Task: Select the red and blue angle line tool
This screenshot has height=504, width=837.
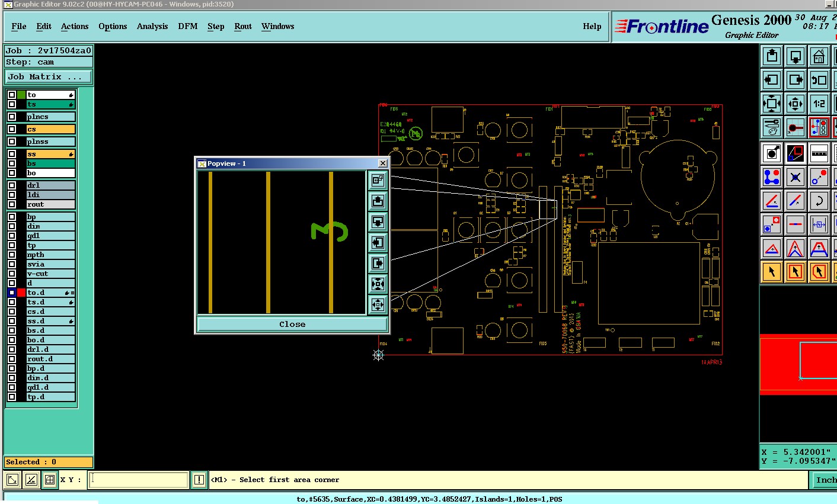Action: 772,201
